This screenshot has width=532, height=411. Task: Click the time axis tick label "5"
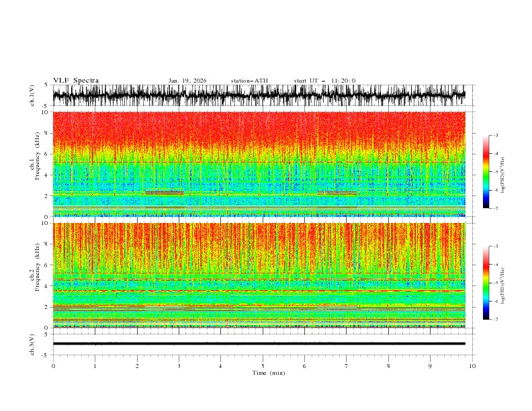pyautogui.click(x=263, y=366)
